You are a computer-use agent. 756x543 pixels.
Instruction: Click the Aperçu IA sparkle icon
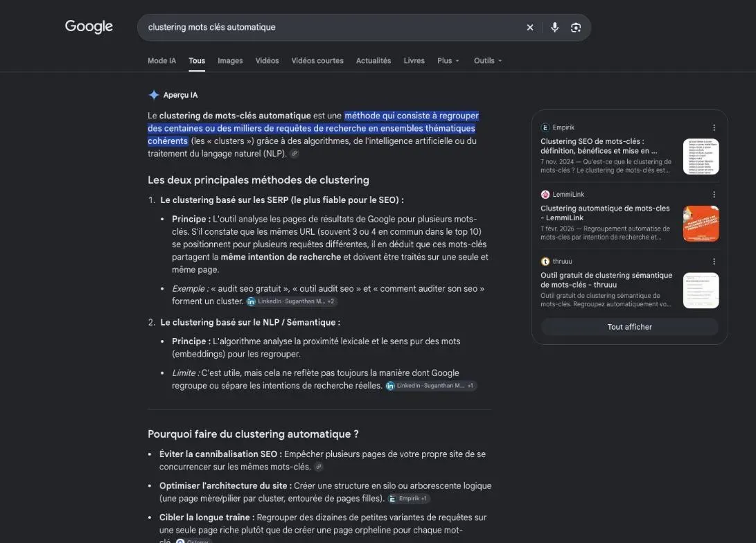click(154, 95)
